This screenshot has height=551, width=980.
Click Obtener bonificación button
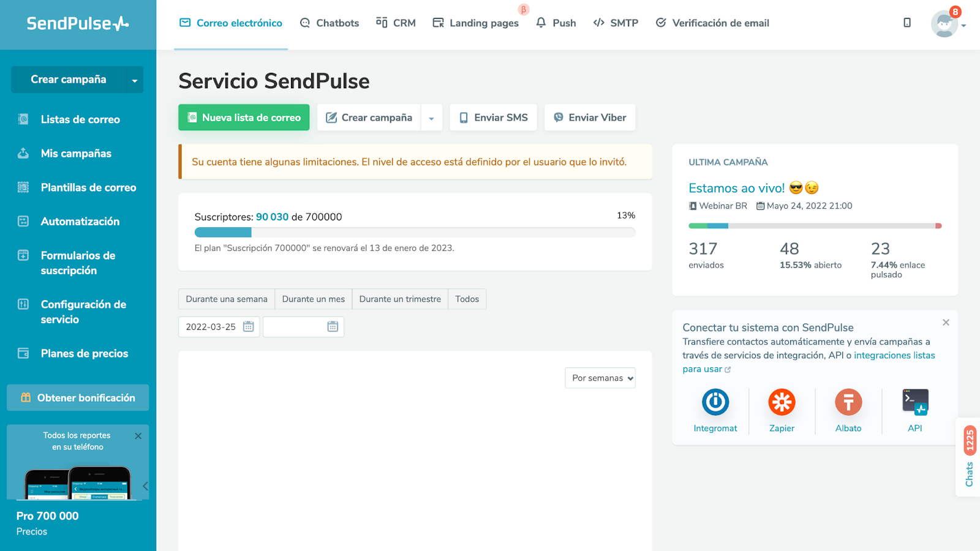pyautogui.click(x=78, y=398)
